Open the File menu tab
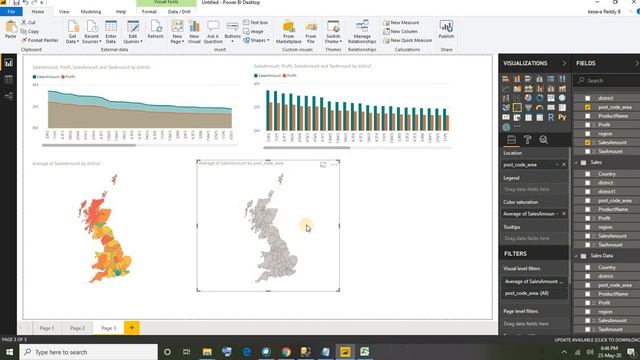Viewport: 640px width, 360px height. [x=11, y=12]
